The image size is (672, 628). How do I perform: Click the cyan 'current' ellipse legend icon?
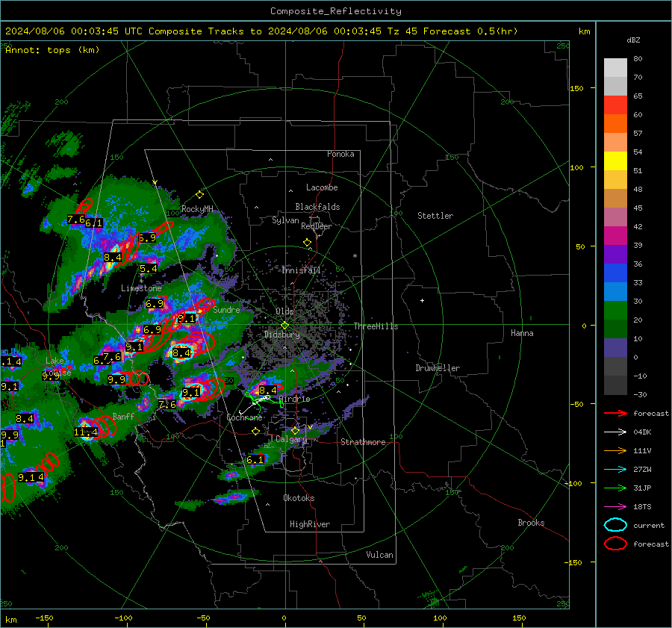[615, 525]
